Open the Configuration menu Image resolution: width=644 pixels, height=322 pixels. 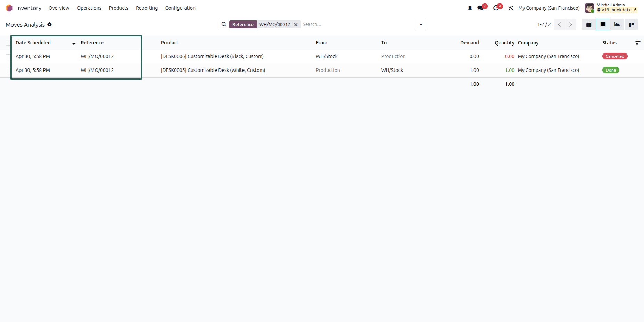[x=180, y=8]
